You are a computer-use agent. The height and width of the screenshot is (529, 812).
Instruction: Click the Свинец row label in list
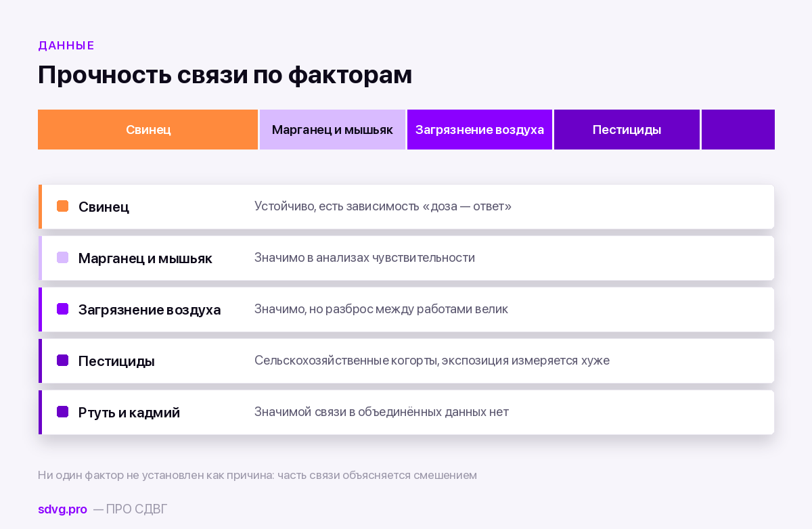(x=104, y=207)
